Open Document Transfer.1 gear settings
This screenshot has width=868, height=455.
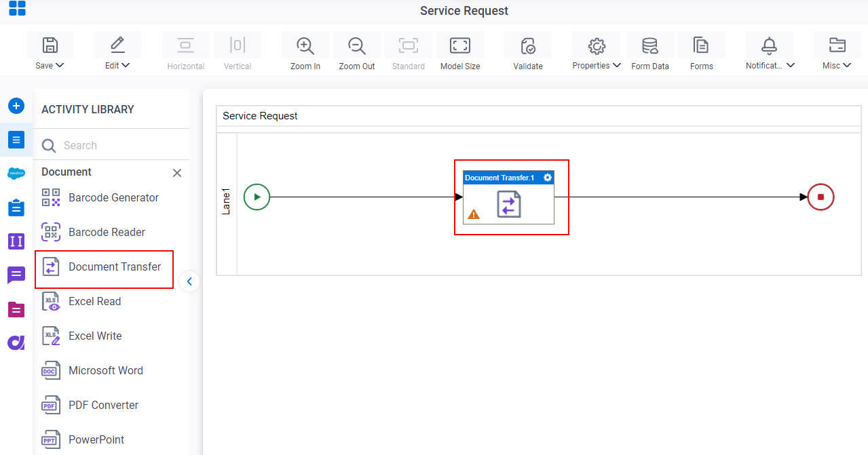[x=548, y=178]
